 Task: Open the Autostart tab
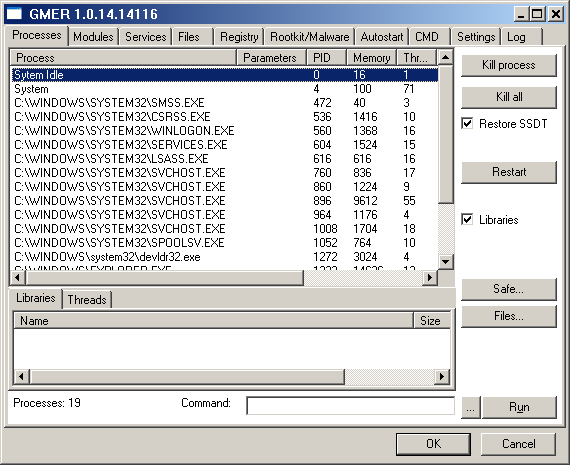click(382, 37)
